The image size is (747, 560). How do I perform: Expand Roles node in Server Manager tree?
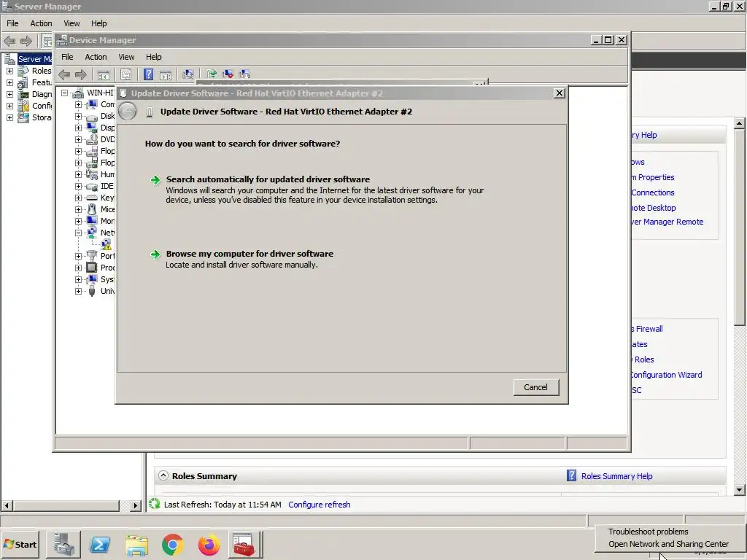click(9, 71)
